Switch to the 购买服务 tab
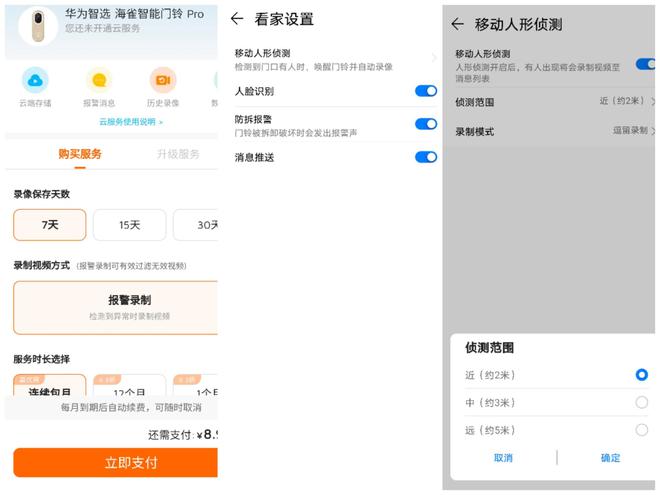This screenshot has height=495, width=660. point(80,154)
